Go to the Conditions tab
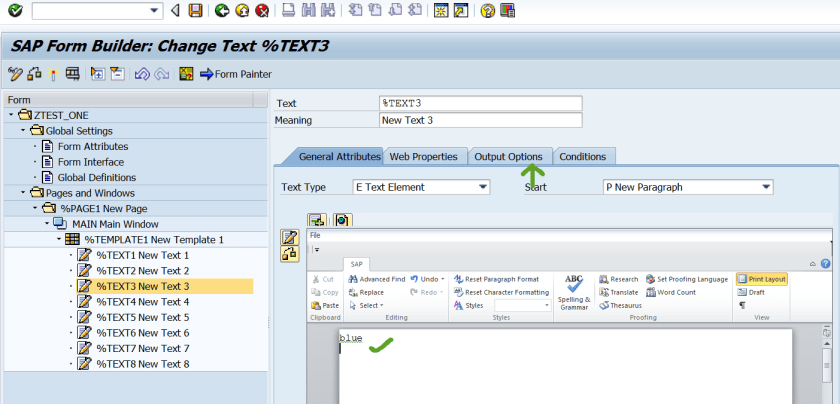840x404 pixels. point(583,156)
